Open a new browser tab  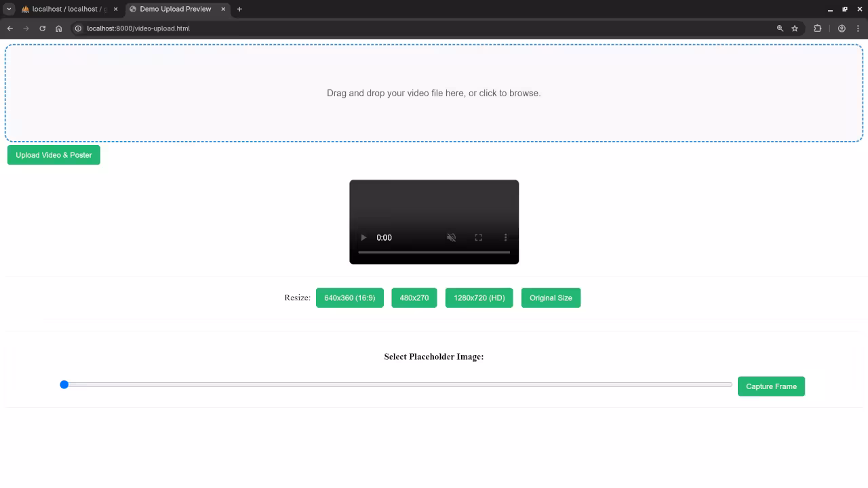[239, 9]
